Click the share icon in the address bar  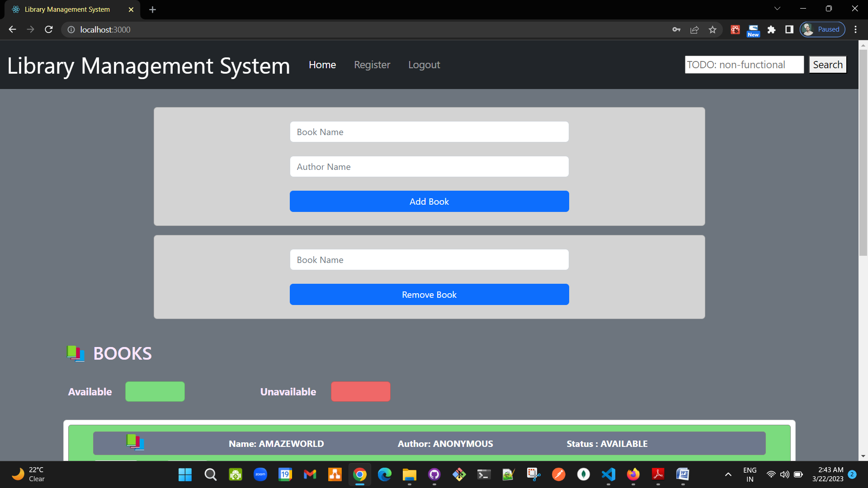pyautogui.click(x=694, y=29)
